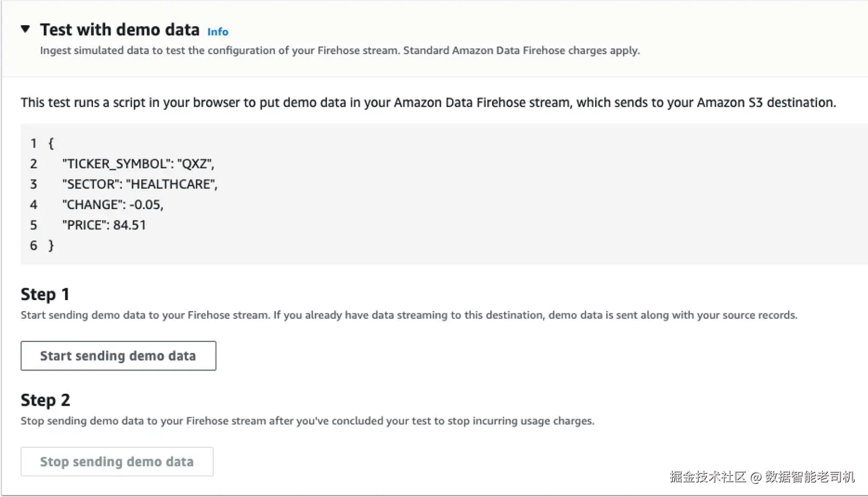Collapse the Test with demo data section
The height and width of the screenshot is (497, 868).
click(25, 29)
